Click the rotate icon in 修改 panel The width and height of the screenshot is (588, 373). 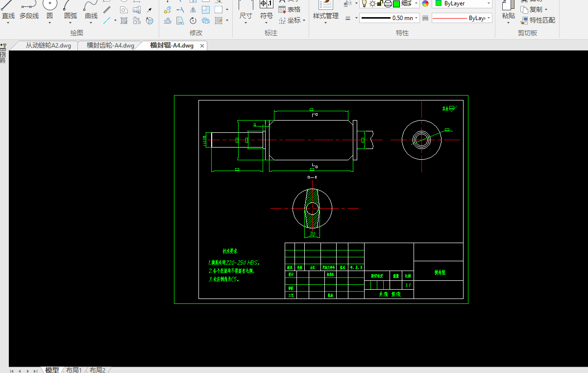[x=193, y=21]
